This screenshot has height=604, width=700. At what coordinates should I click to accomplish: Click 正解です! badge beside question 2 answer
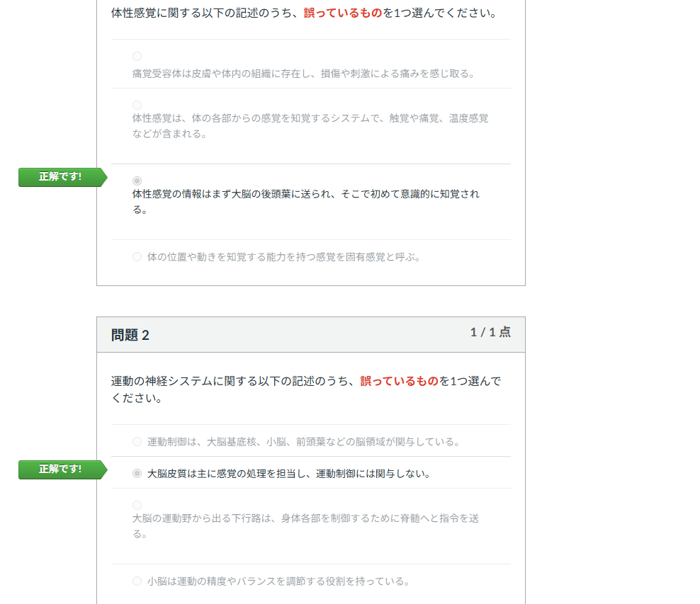[x=60, y=469]
